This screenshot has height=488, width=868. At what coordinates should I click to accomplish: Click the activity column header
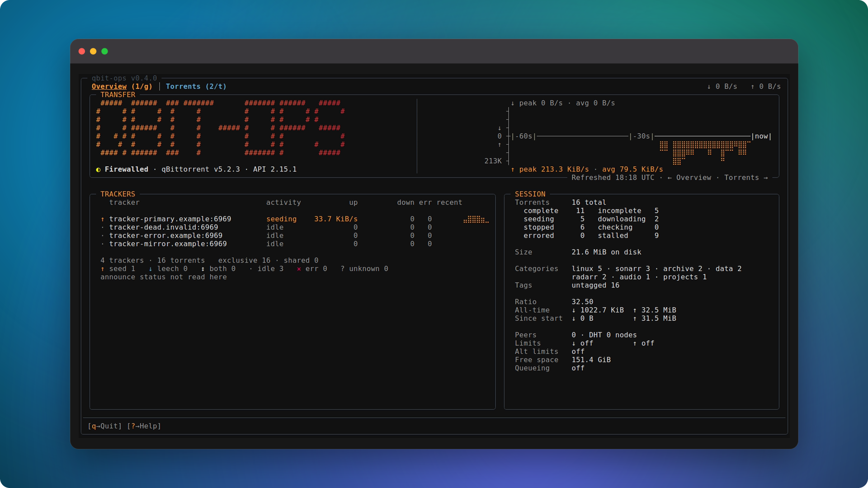(283, 202)
